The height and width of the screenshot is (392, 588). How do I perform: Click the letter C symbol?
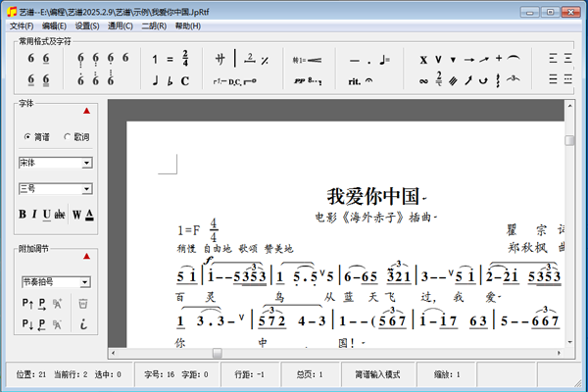[185, 81]
